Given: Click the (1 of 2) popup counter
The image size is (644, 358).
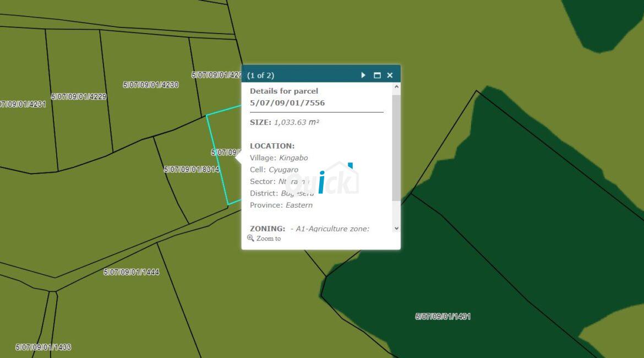Looking at the screenshot, I should (x=260, y=75).
